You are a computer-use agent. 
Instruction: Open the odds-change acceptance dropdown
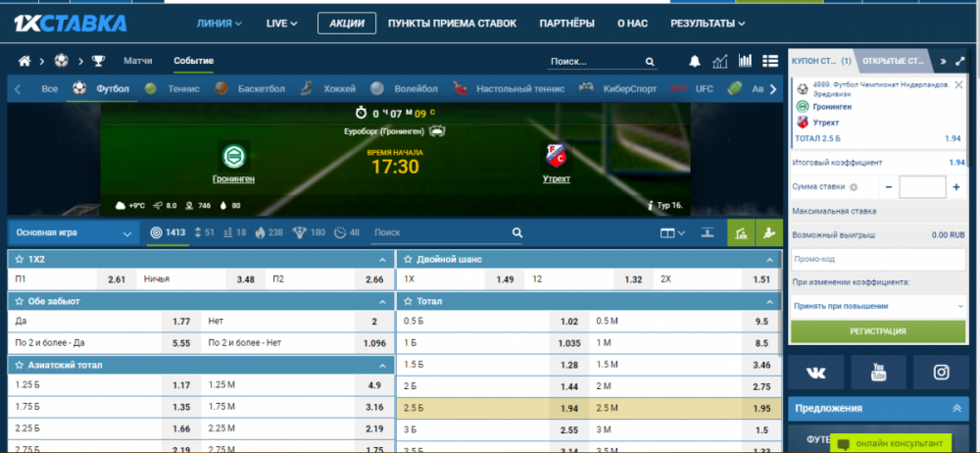(878, 306)
